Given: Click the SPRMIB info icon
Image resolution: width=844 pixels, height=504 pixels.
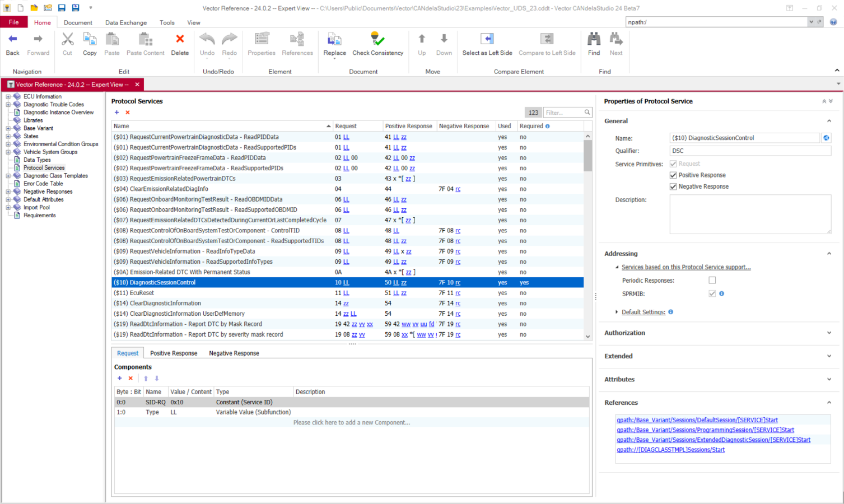Looking at the screenshot, I should [x=721, y=293].
